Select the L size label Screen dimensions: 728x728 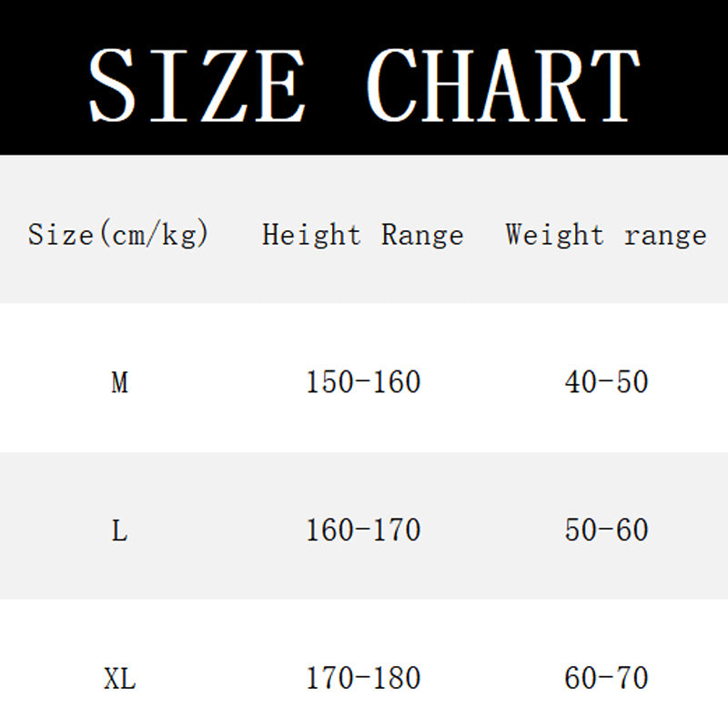tap(119, 531)
